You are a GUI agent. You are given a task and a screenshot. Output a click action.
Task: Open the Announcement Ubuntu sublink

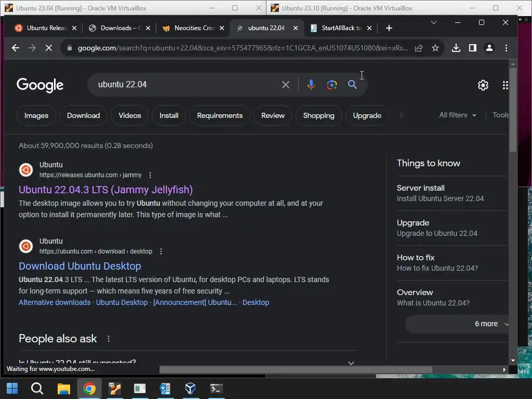click(x=195, y=302)
